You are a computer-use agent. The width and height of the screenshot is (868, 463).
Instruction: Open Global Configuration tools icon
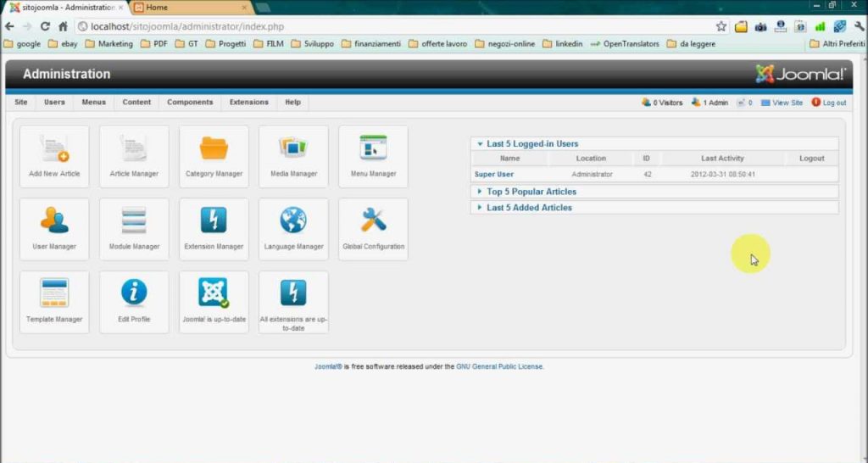[373, 229]
